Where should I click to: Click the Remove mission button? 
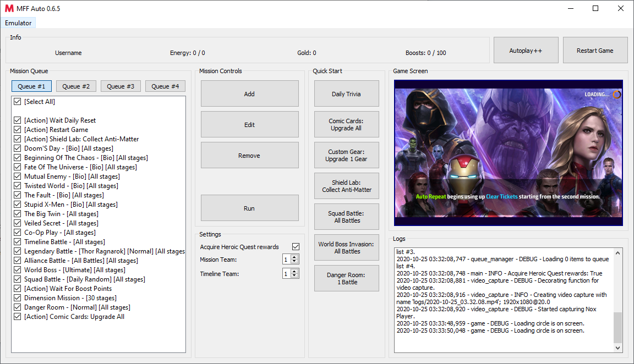click(x=249, y=155)
